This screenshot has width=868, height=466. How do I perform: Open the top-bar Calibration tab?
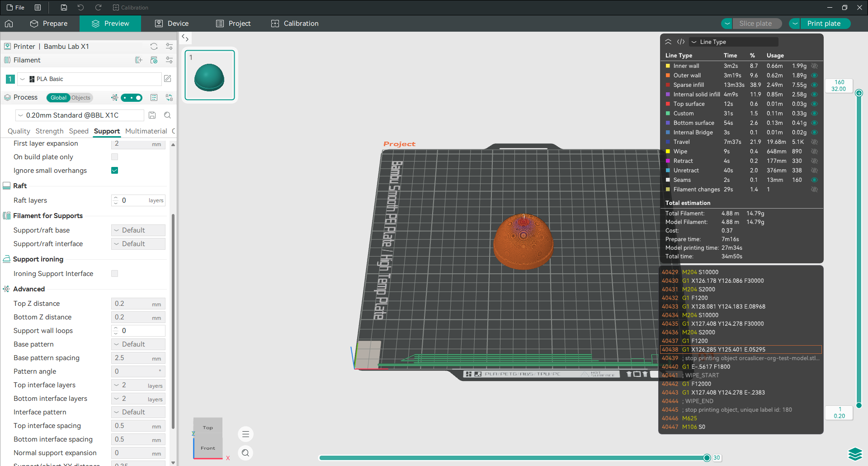click(295, 24)
